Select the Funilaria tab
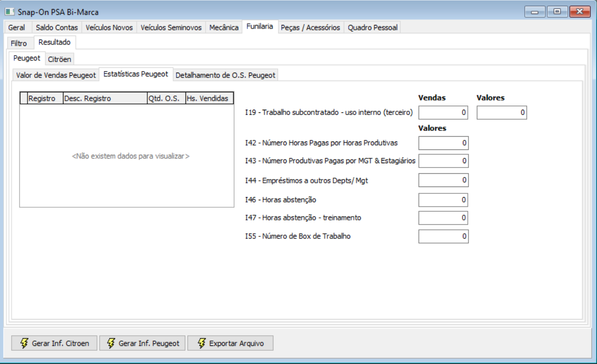This screenshot has width=597, height=364. pos(260,26)
